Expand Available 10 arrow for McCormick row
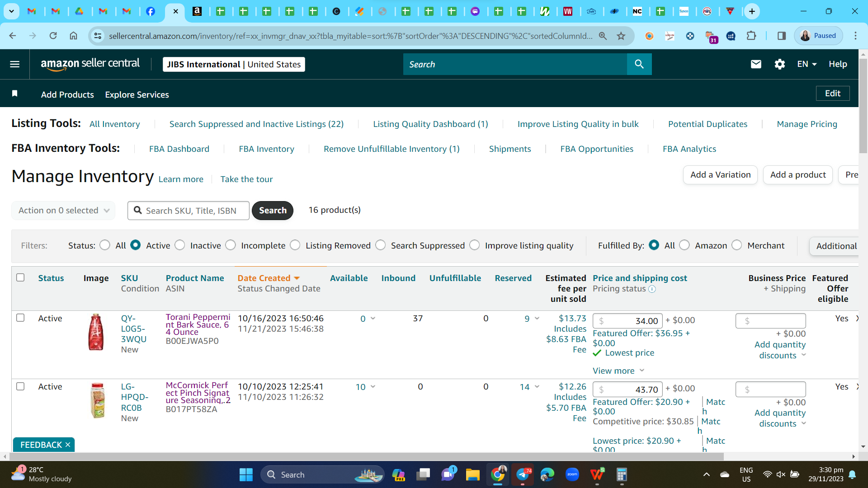868x488 pixels. click(373, 387)
